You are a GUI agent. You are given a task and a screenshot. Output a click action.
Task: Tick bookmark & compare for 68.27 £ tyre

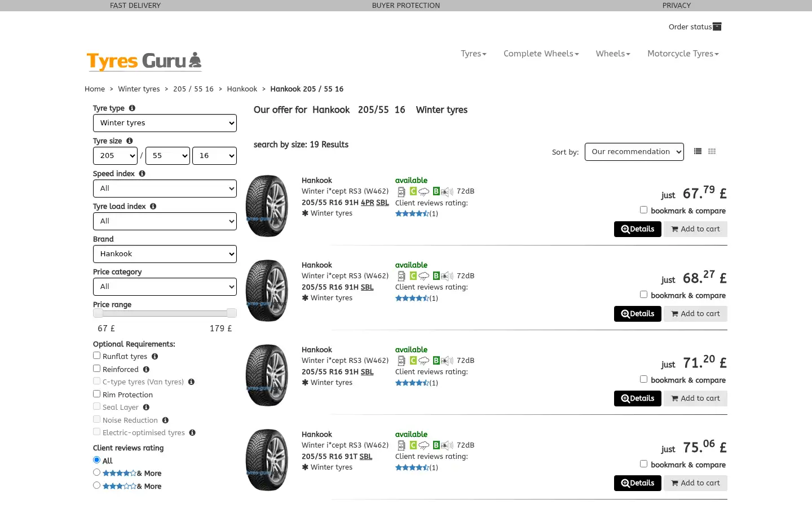[643, 295]
